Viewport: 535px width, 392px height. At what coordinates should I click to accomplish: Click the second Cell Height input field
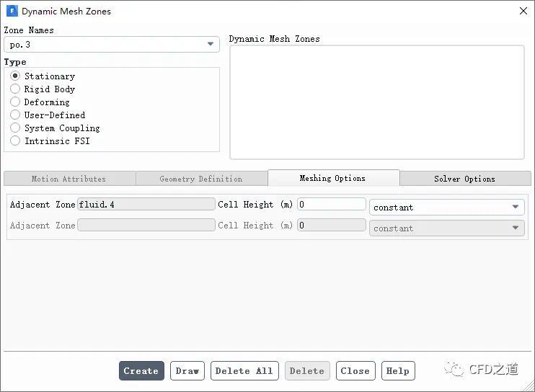332,225
